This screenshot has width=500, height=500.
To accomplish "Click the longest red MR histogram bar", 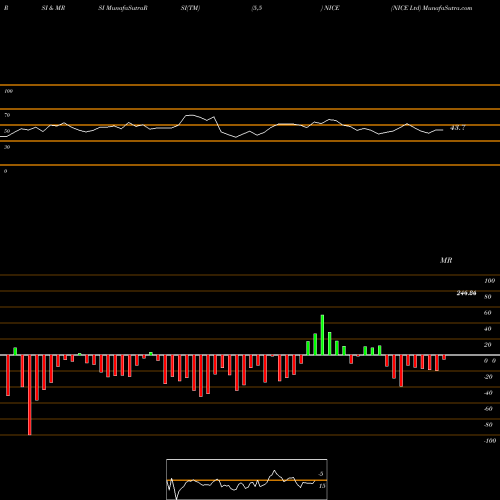I will [x=30, y=395].
